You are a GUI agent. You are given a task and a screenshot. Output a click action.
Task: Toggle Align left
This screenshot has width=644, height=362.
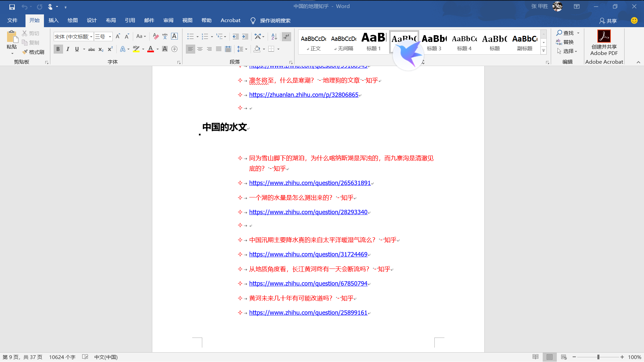tap(190, 49)
